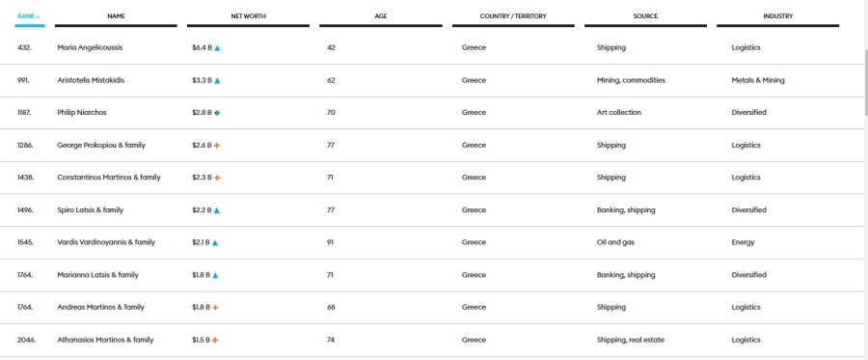Click the vertical page scrollbar

pos(864,83)
